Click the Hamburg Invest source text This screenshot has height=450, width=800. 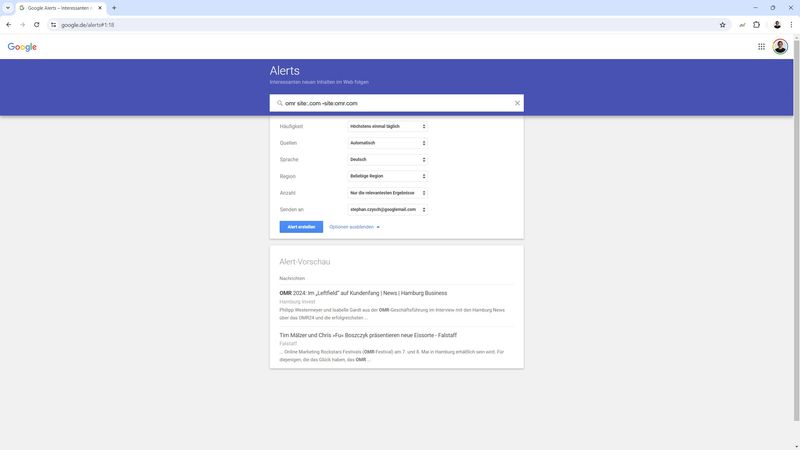[297, 302]
